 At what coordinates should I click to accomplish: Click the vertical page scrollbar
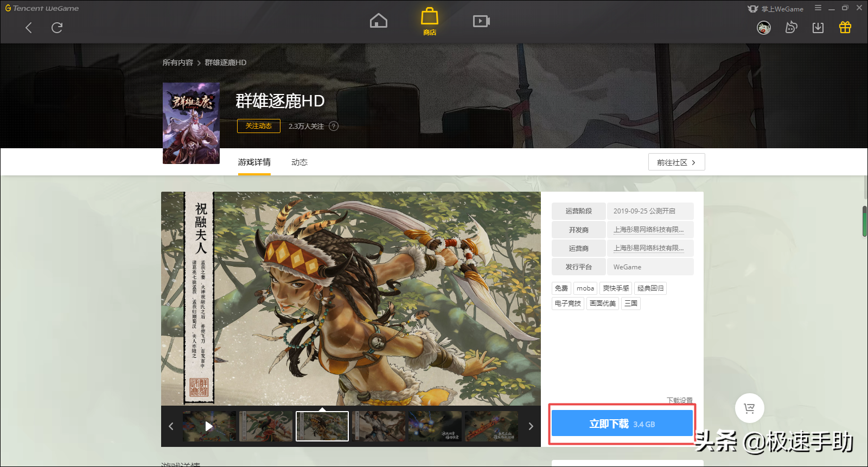(864, 222)
